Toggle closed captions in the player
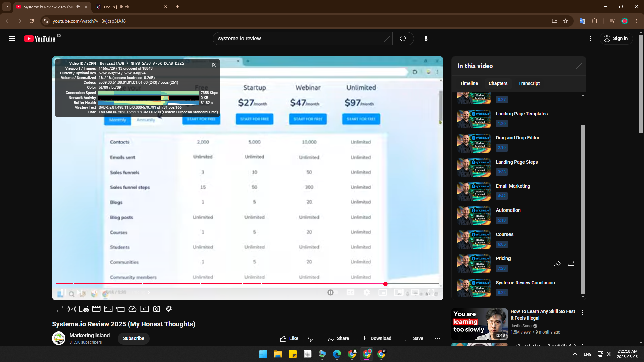The width and height of the screenshot is (644, 362). click(351, 293)
